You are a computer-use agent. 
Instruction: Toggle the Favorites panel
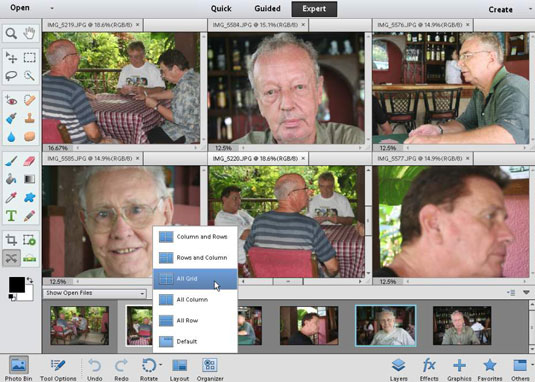pos(490,369)
